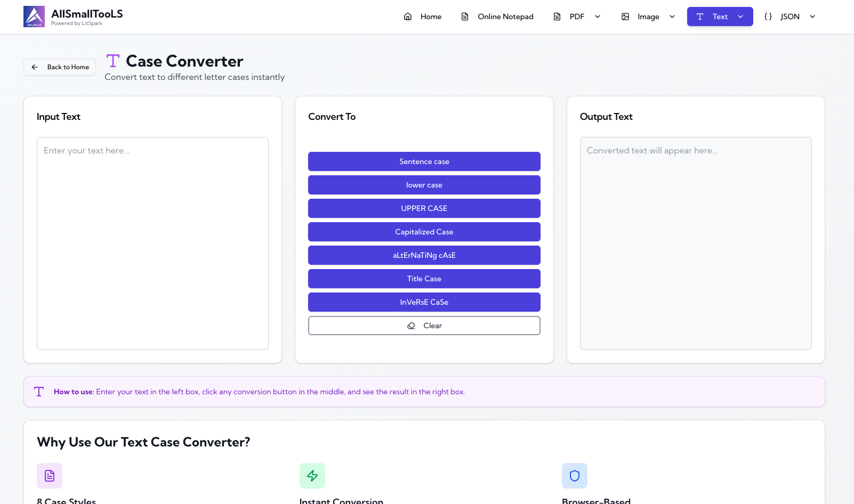This screenshot has width=854, height=504.
Task: Click the eraser icon on the Clear button
Action: click(x=410, y=326)
